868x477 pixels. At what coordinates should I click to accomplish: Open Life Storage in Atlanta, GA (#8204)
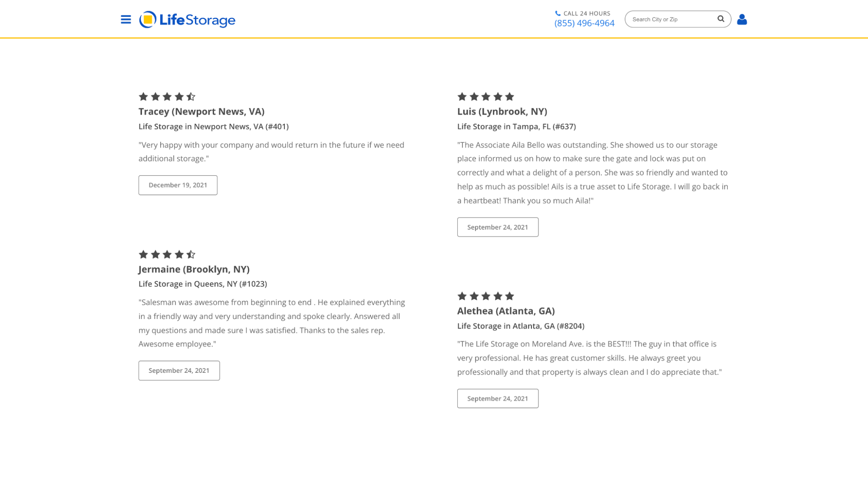click(x=521, y=326)
